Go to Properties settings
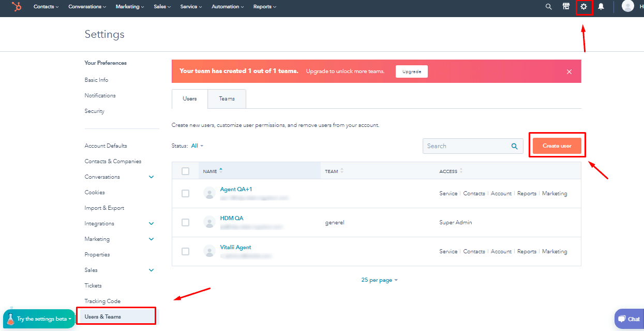 [97, 255]
